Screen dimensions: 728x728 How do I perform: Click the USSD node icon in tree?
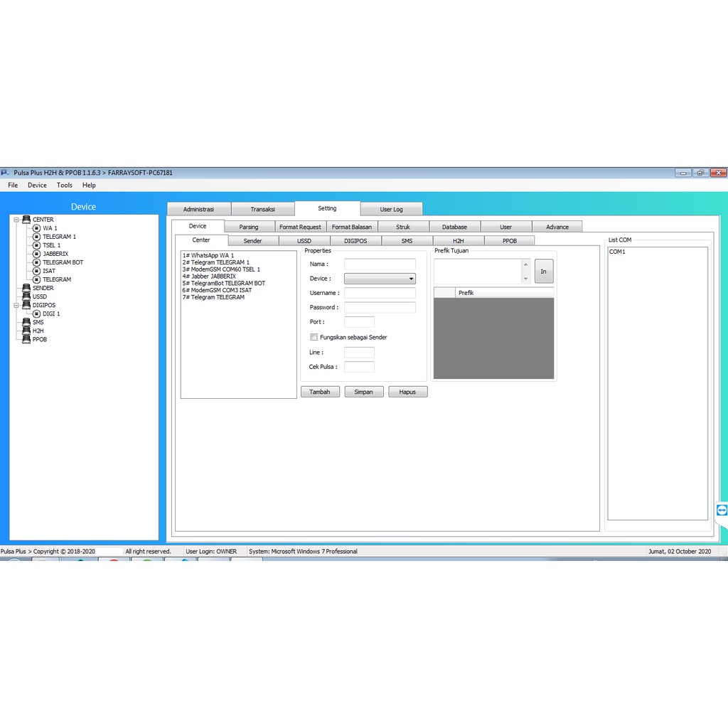click(26, 296)
